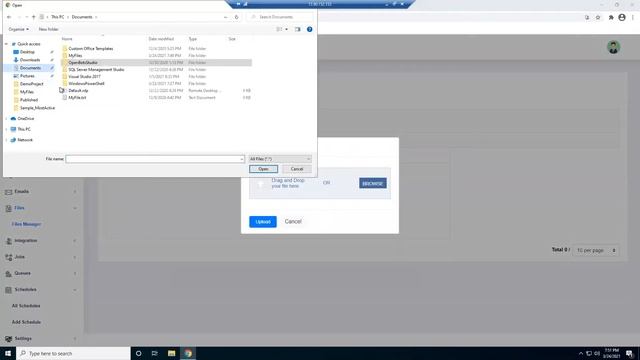Open File Explorer from the taskbar
Viewport: 640px width, 360px height.
(171, 353)
